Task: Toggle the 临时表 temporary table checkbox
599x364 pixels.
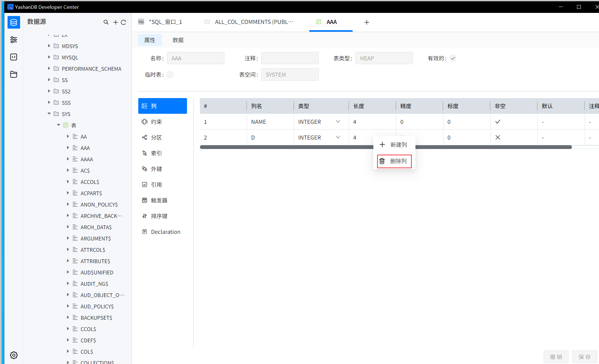Action: click(x=170, y=74)
